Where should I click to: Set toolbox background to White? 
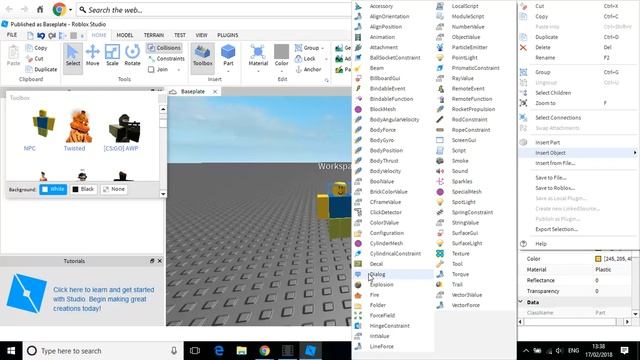tap(53, 189)
